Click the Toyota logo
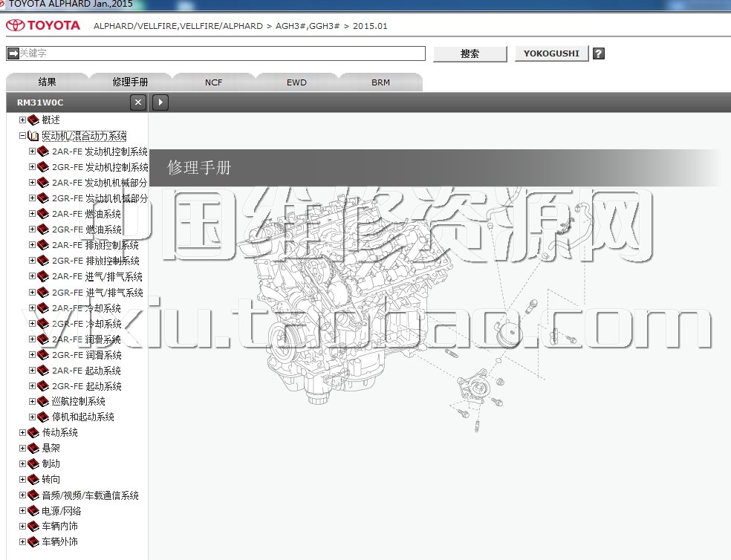The height and width of the screenshot is (560, 731). coord(43,25)
